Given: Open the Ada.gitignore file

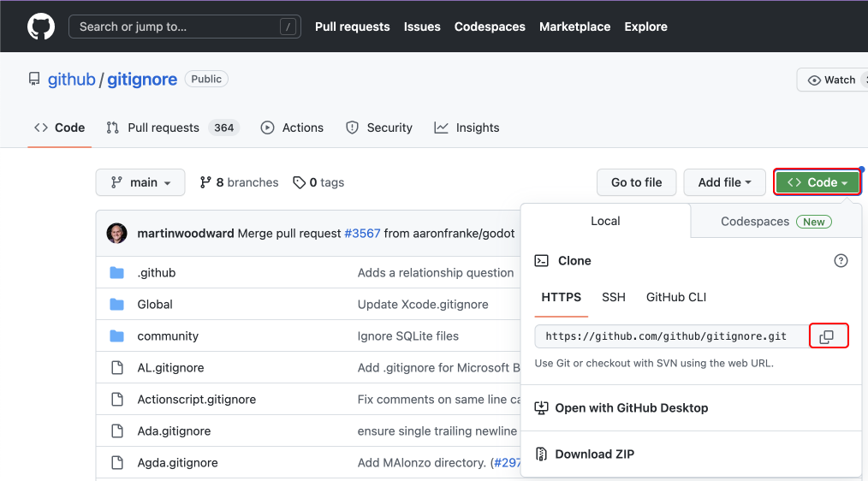Looking at the screenshot, I should [x=174, y=431].
